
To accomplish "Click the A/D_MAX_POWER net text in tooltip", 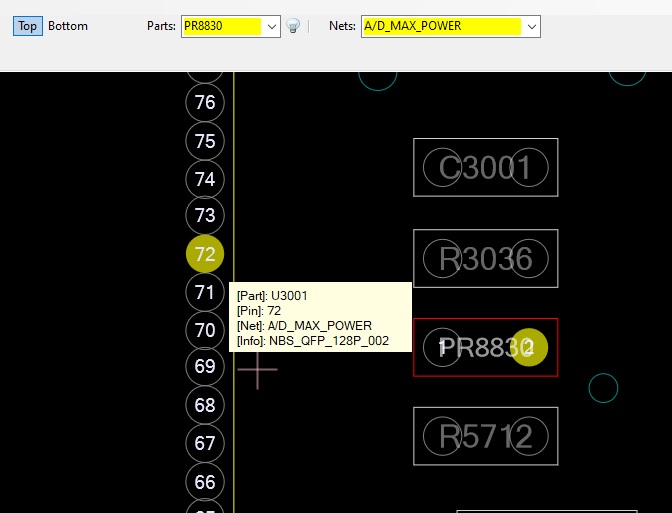I will pos(320,326).
